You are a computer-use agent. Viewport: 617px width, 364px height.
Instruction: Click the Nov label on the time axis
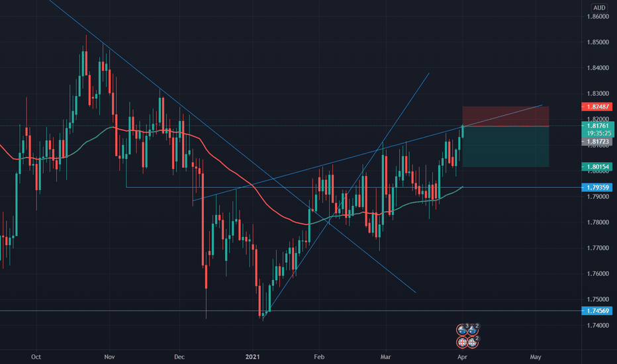coord(109,357)
